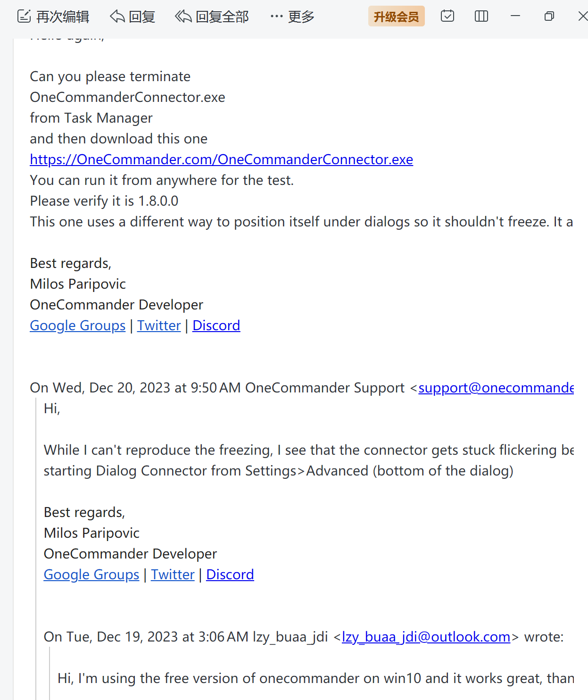Restore down the mail window

point(549,16)
